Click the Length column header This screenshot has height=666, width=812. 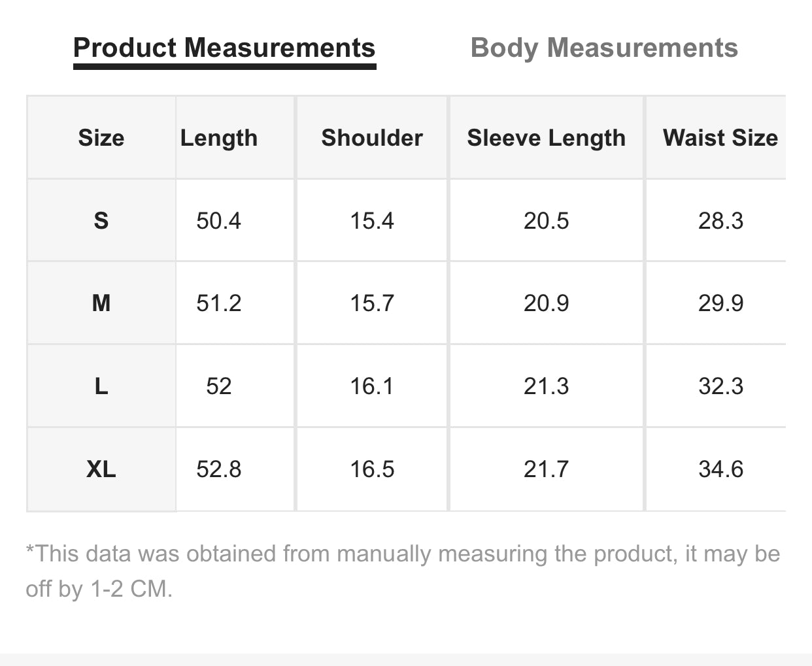click(219, 138)
